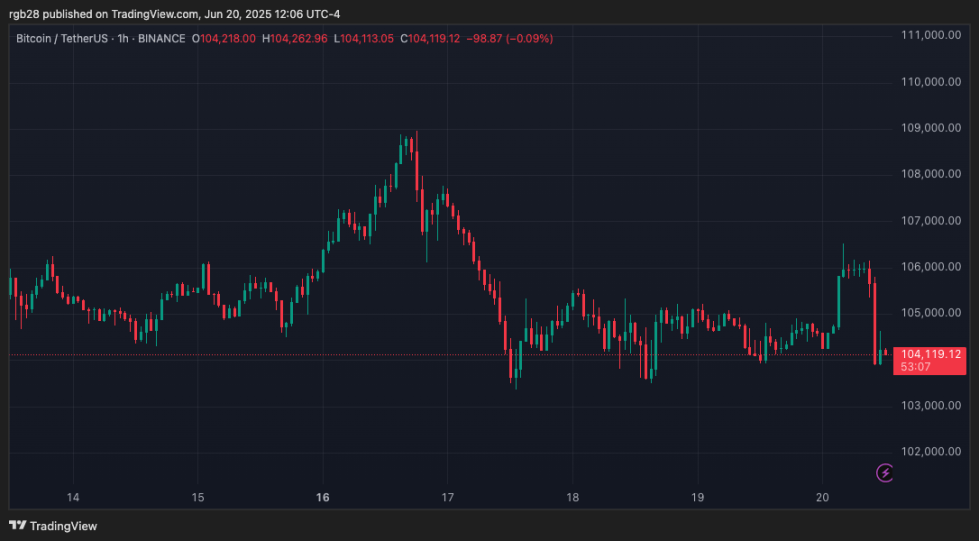Image resolution: width=979 pixels, height=541 pixels.
Task: Click the TradingView logo icon
Action: tap(17, 525)
